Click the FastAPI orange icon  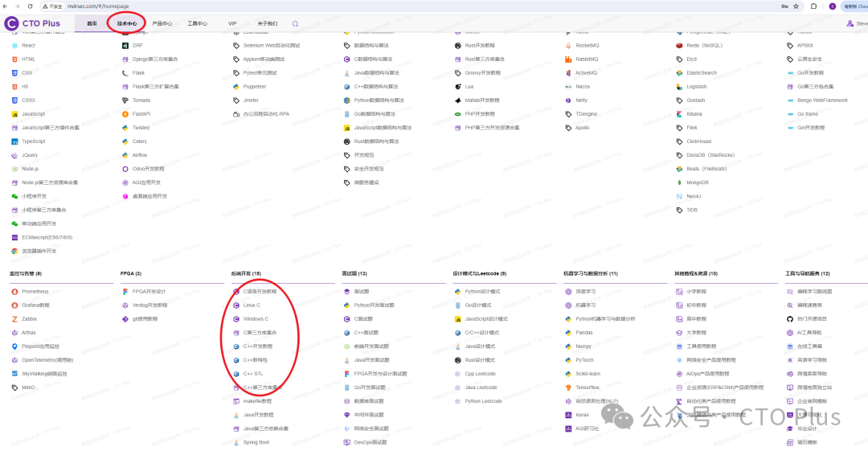[125, 114]
